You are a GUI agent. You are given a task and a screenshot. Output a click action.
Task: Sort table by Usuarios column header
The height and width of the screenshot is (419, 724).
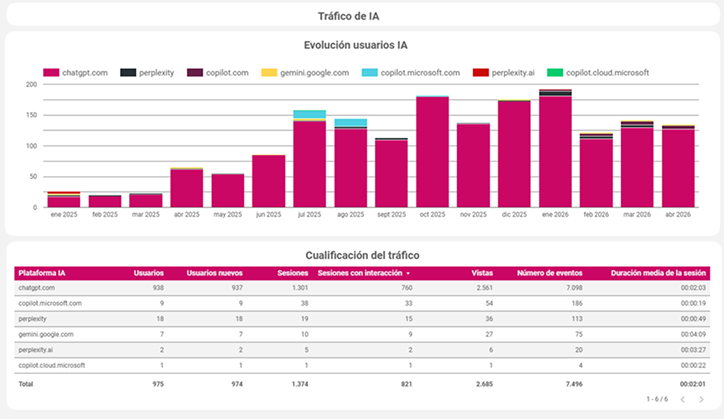click(149, 273)
